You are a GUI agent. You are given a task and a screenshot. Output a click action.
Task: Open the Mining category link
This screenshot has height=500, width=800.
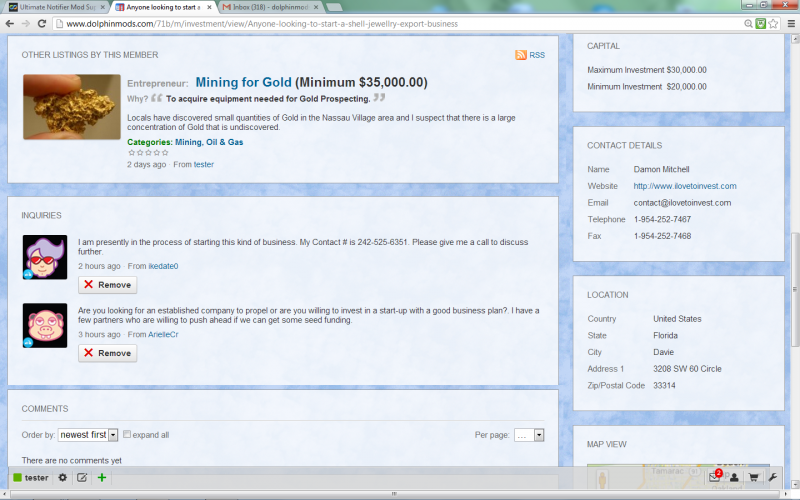point(188,142)
